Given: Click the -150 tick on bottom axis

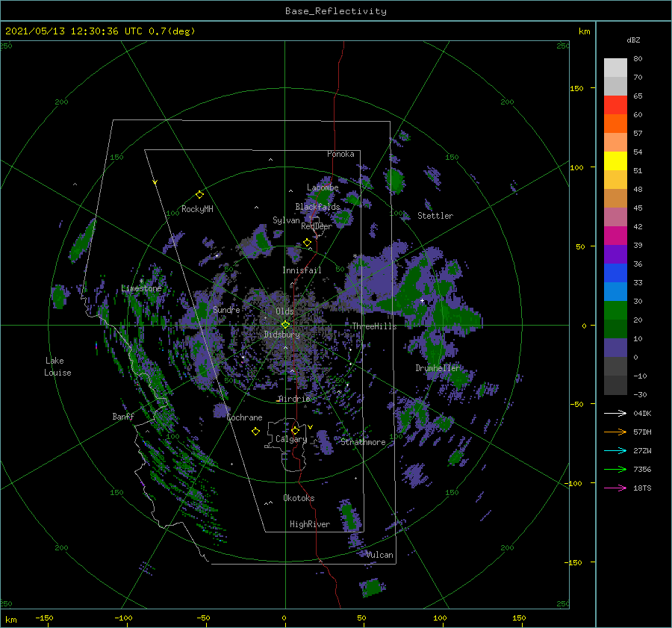Looking at the screenshot, I should pyautogui.click(x=44, y=618).
